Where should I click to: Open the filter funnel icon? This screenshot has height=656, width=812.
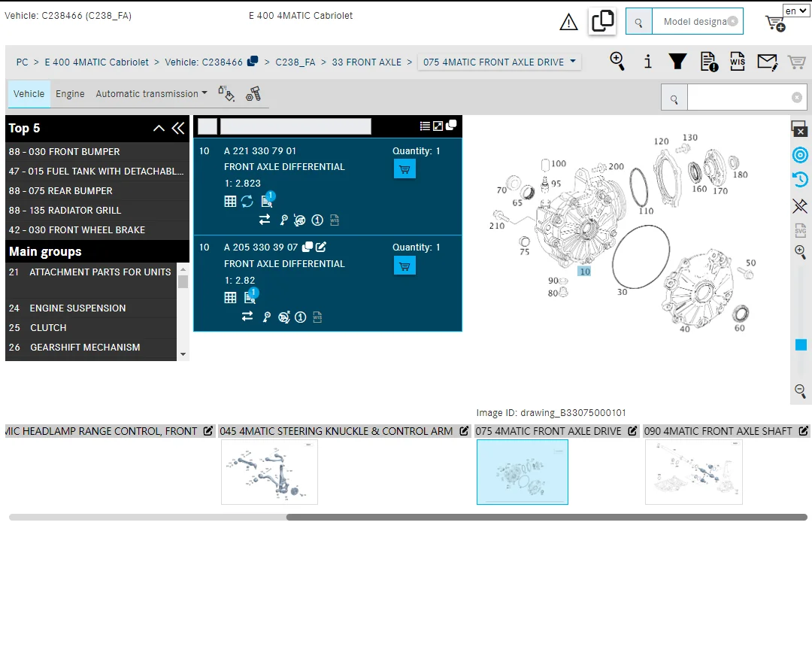click(x=677, y=62)
